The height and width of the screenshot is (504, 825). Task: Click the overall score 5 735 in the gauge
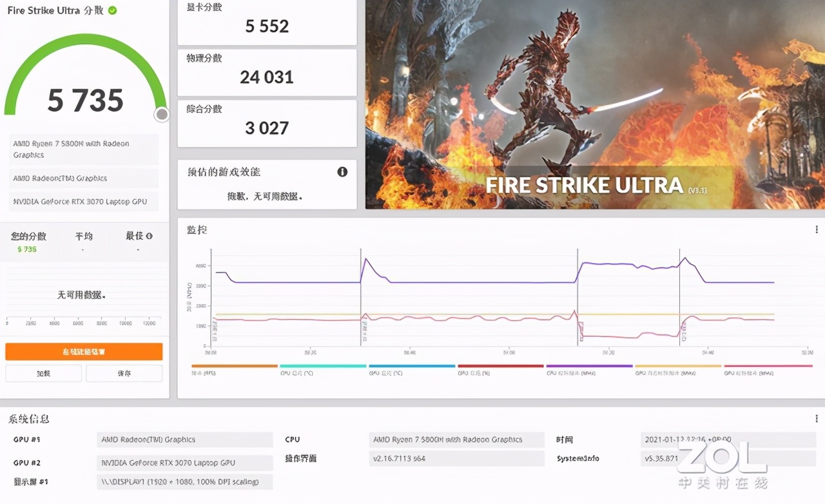tap(85, 100)
